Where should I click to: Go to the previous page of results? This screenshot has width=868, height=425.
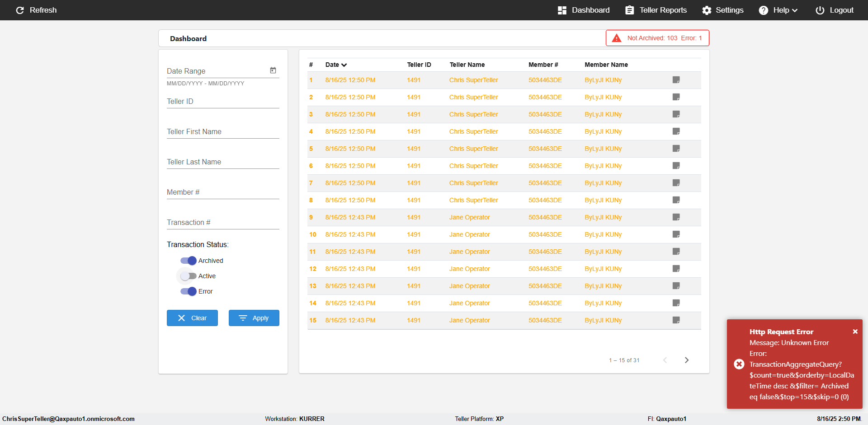665,360
